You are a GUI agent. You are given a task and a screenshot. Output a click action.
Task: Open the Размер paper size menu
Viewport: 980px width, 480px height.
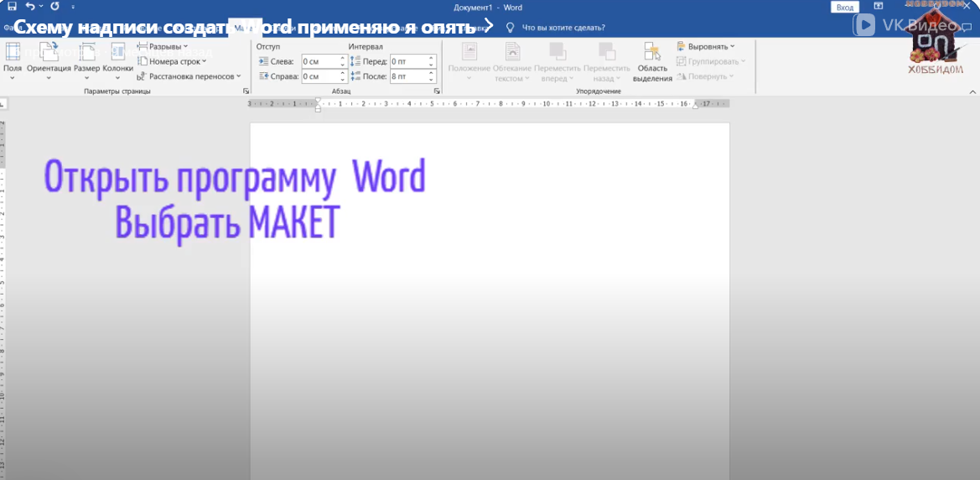point(86,60)
